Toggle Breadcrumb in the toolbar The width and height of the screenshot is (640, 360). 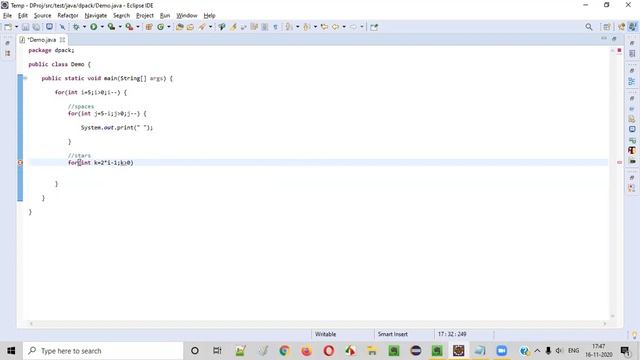[x=222, y=27]
